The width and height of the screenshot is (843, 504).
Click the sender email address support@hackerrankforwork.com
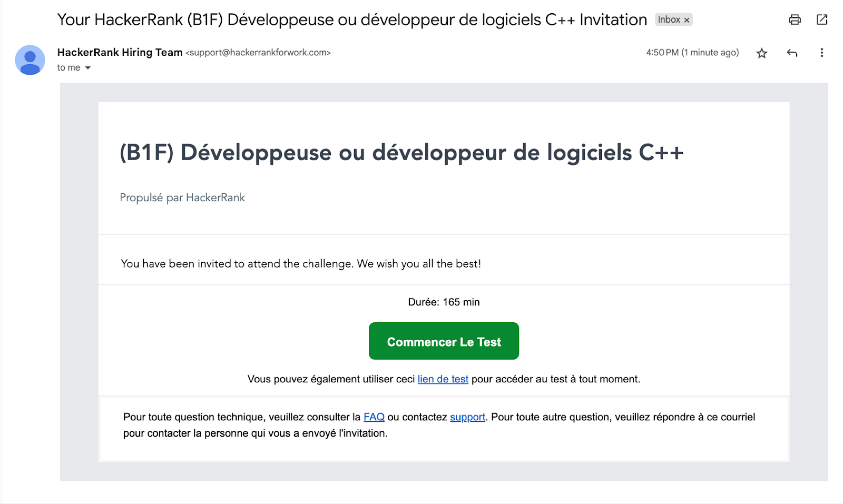258,53
